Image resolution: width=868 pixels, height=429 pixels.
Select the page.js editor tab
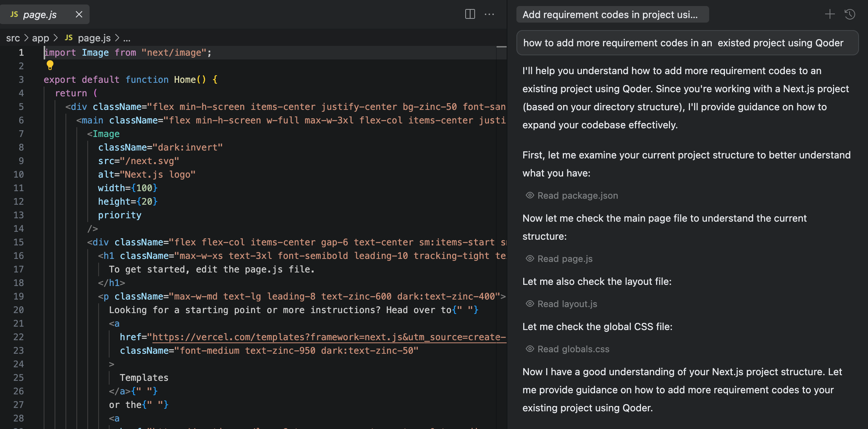click(40, 14)
